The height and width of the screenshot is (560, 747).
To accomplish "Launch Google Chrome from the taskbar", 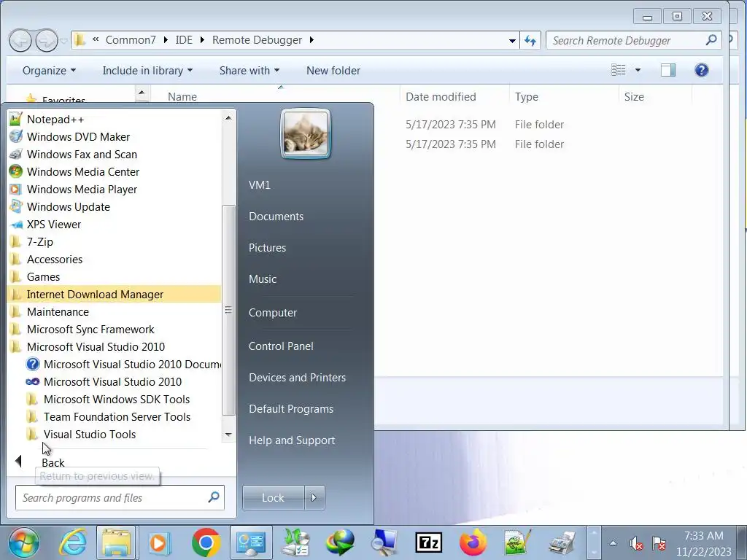I will [x=206, y=542].
